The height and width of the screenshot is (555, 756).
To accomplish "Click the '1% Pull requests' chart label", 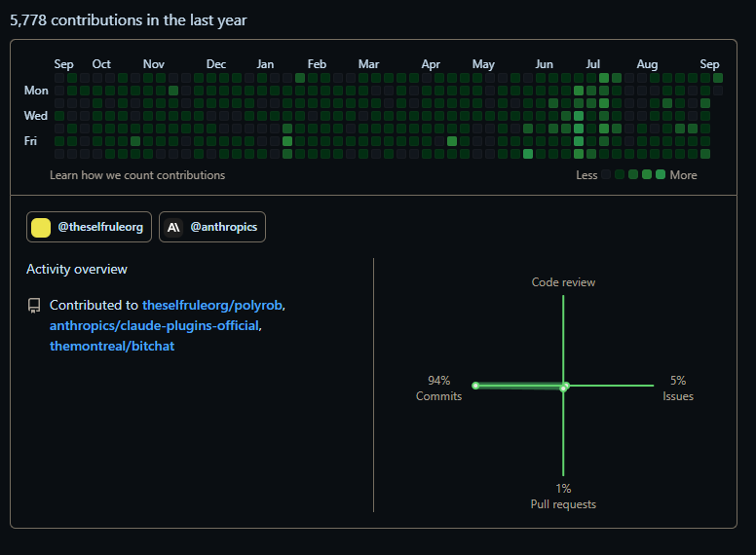I will point(563,497).
